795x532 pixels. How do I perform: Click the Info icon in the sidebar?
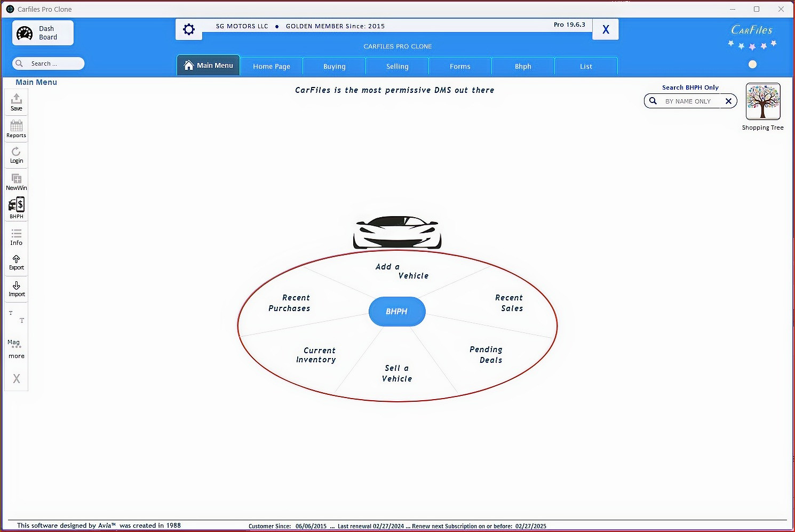[16, 236]
